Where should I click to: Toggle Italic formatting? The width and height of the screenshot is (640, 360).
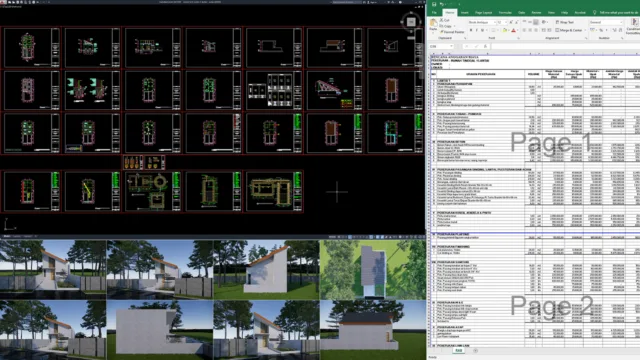coord(476,30)
